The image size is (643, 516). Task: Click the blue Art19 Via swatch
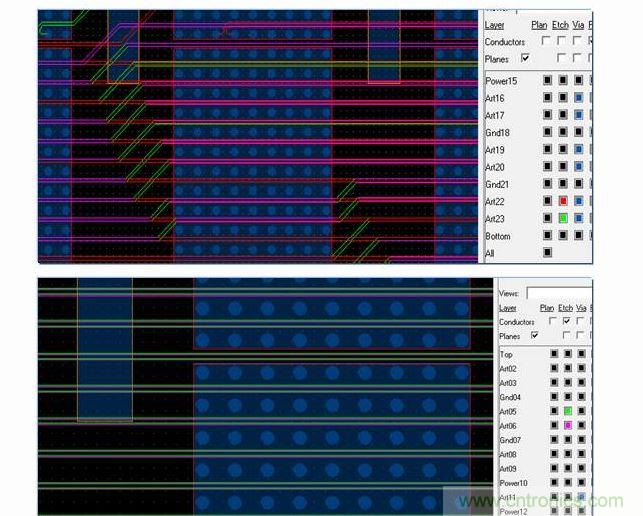point(579,149)
